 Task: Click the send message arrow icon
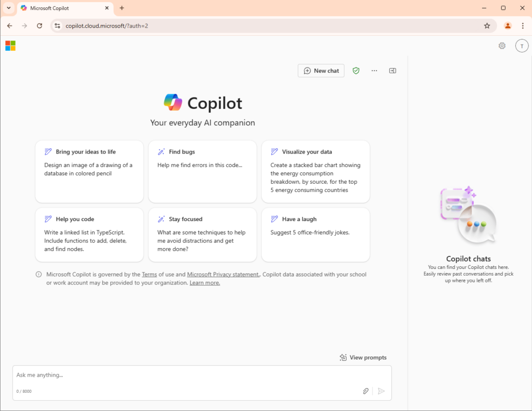(381, 391)
